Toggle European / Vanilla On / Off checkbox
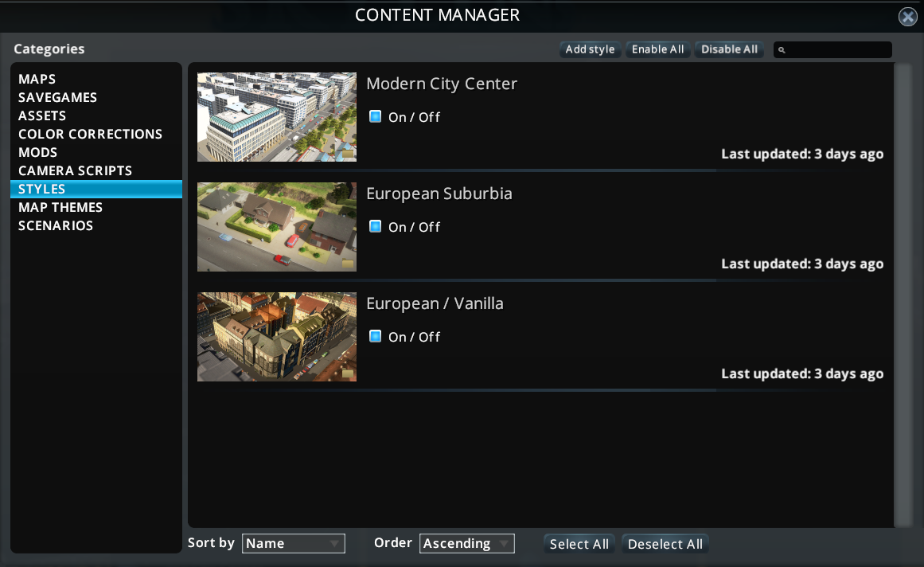This screenshot has width=924, height=567. [x=375, y=336]
